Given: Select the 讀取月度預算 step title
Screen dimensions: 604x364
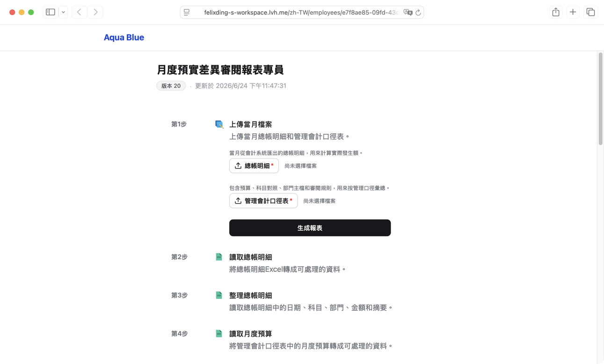Looking at the screenshot, I should click(x=250, y=334).
